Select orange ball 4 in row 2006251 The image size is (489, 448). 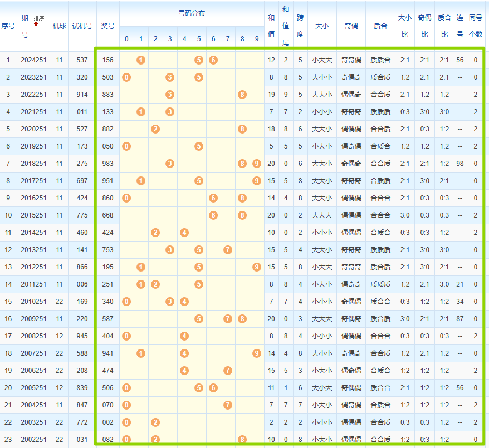(x=184, y=371)
